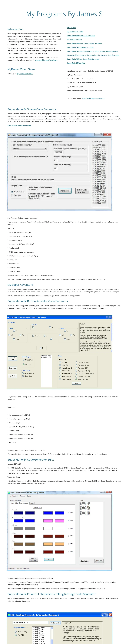Click the HI MY NAME IS YE message field

31,623
